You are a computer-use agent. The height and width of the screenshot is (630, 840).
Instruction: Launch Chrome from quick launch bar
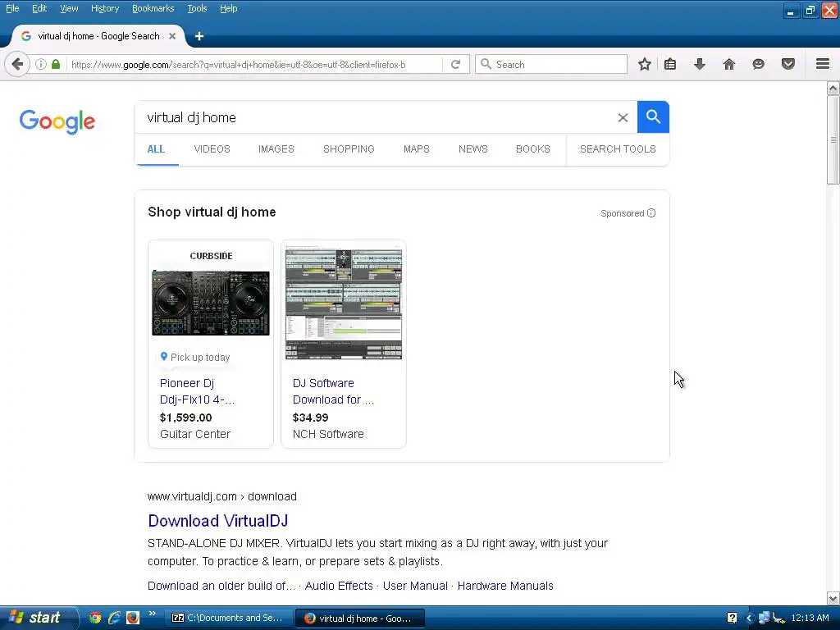pos(95,618)
